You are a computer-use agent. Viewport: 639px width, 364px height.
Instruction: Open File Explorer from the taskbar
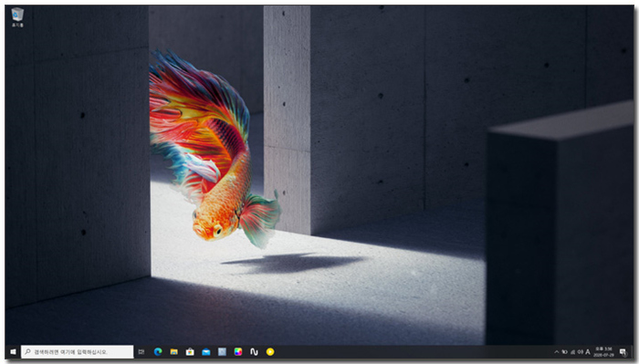pos(174,352)
